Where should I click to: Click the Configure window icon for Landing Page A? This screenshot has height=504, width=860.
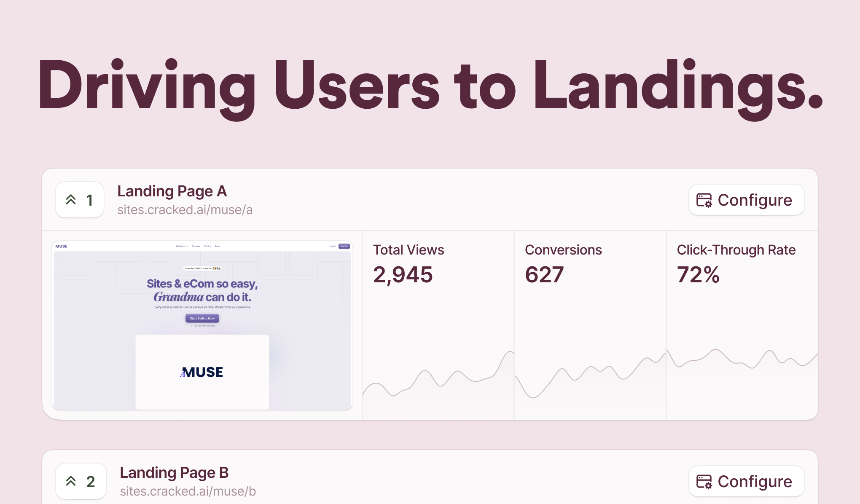tap(704, 200)
